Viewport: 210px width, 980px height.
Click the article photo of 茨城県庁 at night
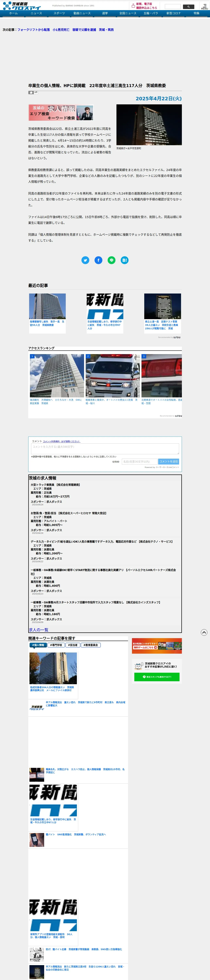point(149,125)
